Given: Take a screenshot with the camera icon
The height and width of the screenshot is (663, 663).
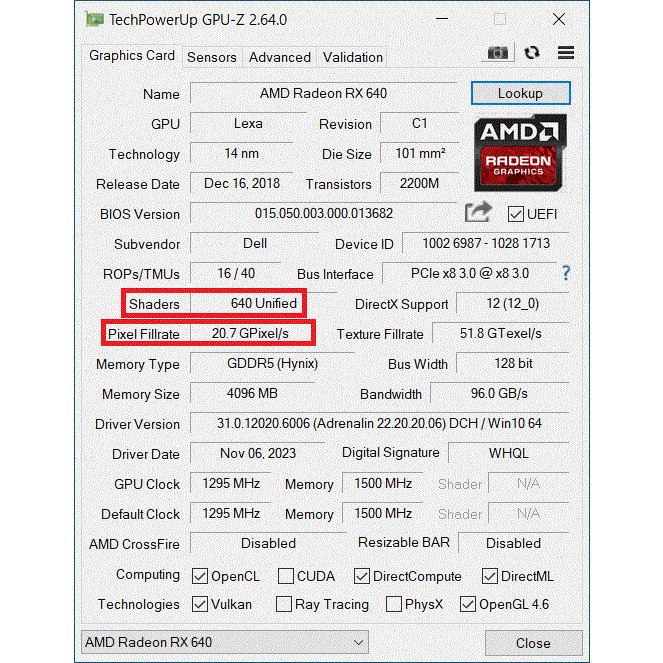Looking at the screenshot, I should tap(498, 53).
